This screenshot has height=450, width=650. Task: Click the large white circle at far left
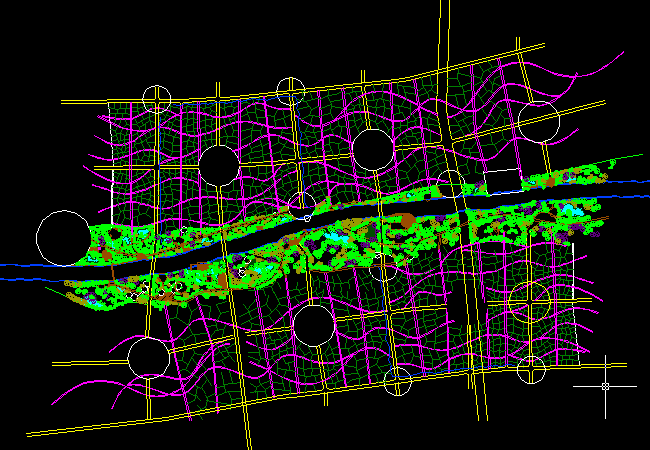click(x=63, y=238)
